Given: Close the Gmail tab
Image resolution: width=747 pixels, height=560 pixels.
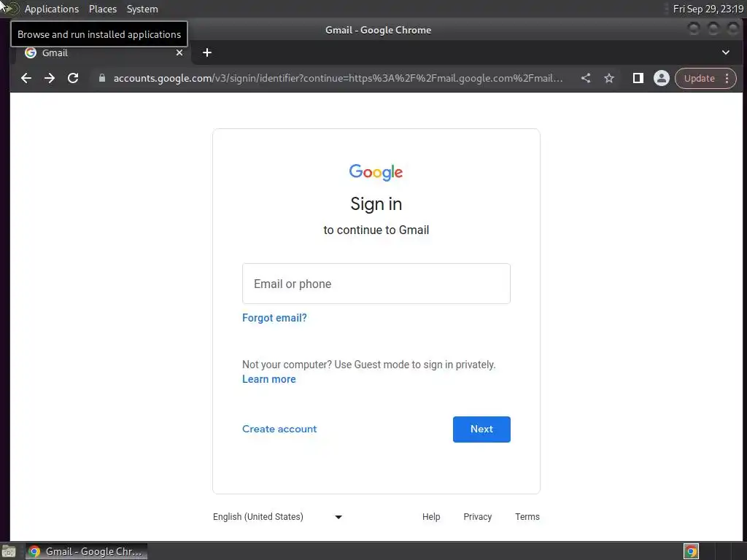Looking at the screenshot, I should [179, 52].
